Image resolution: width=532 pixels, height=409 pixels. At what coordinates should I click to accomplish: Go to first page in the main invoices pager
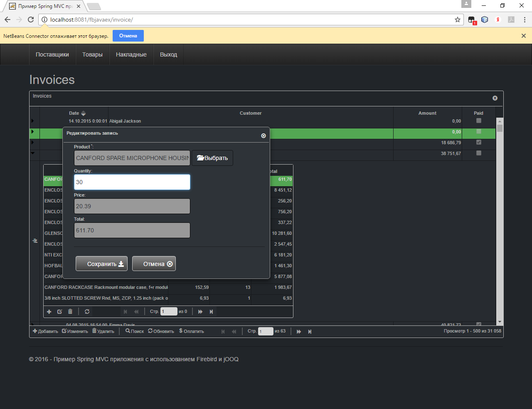pyautogui.click(x=223, y=332)
